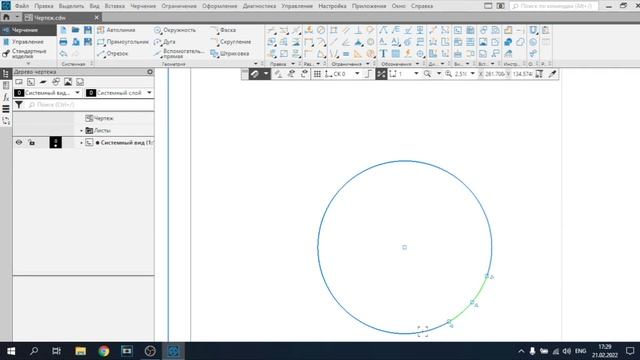Select the Управление toolbar set
The image size is (640, 360).
point(27,42)
